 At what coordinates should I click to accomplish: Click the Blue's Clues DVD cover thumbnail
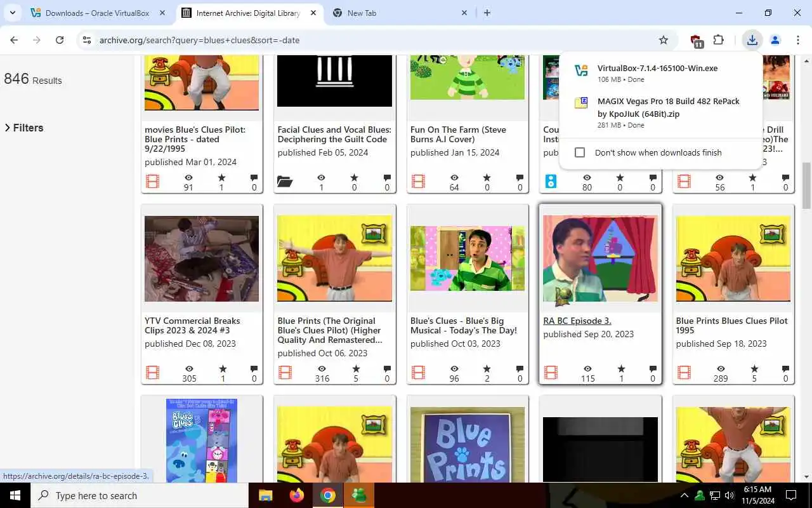click(202, 441)
